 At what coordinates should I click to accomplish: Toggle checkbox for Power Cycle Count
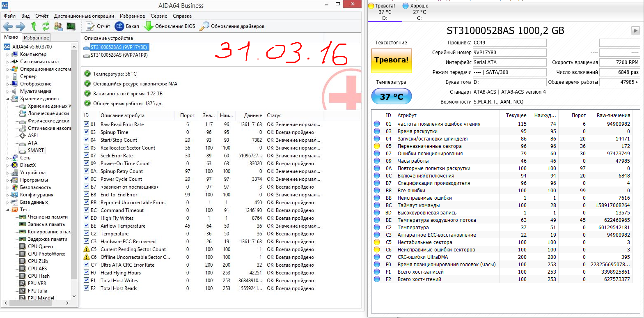87,179
